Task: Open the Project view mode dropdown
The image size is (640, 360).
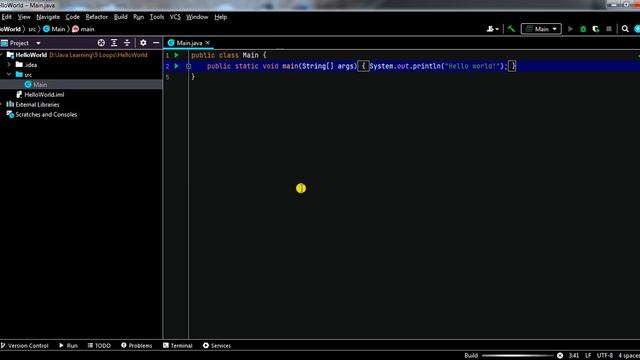Action: coord(38,43)
